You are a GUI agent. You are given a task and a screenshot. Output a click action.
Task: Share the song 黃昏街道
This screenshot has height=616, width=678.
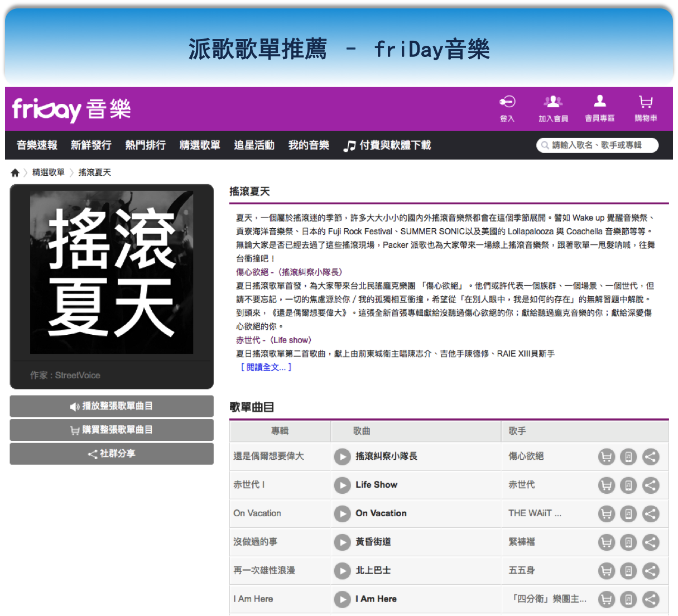(x=650, y=542)
